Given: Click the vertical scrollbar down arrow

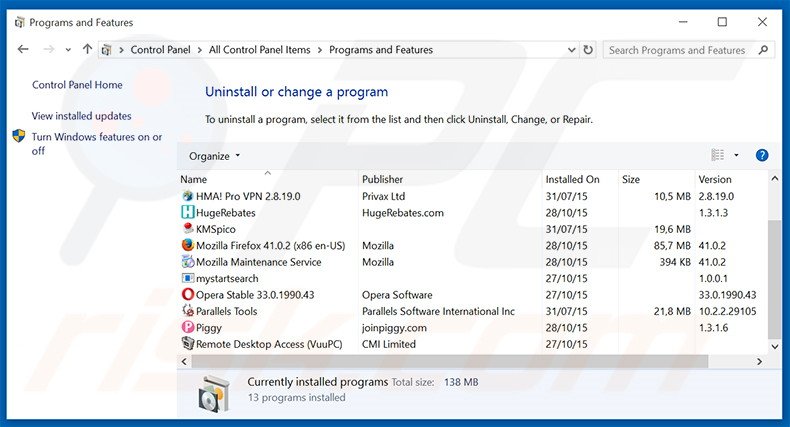Looking at the screenshot, I should click(775, 346).
